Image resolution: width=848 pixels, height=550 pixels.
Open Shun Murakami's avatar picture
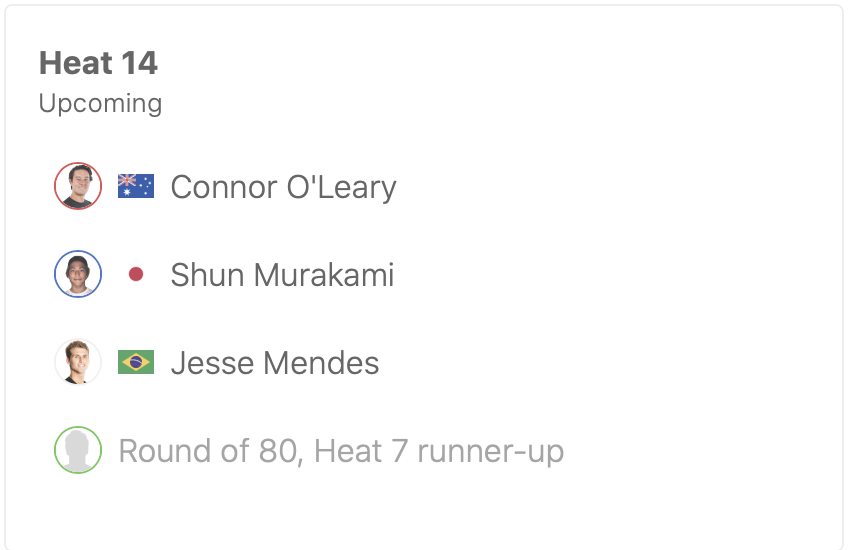78,274
